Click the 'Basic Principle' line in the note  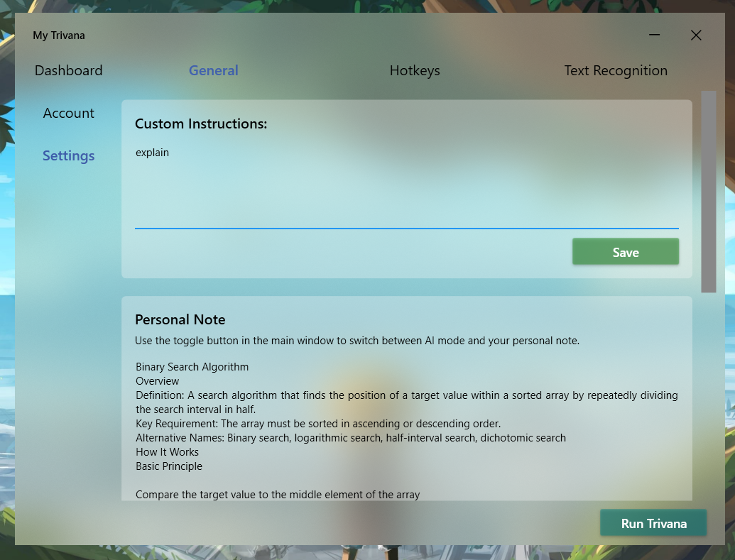point(169,466)
